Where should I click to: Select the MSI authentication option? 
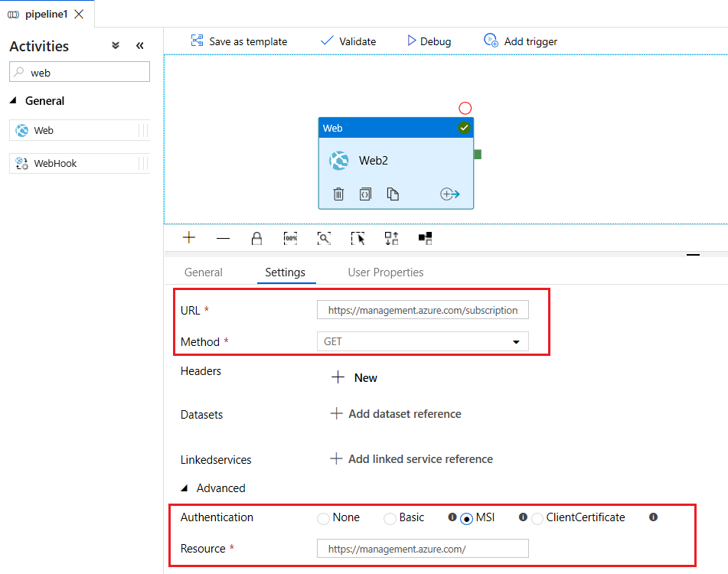click(x=466, y=517)
